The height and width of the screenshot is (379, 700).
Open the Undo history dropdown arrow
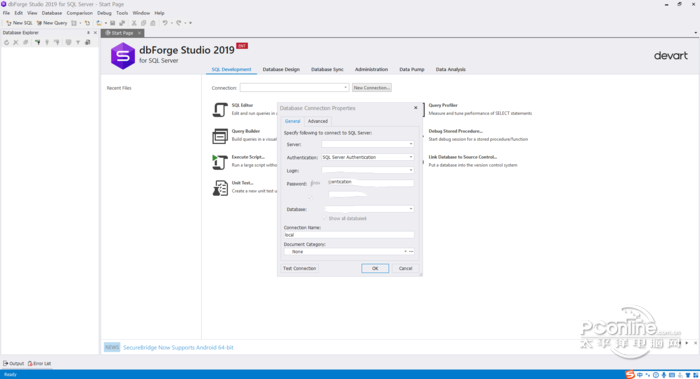[x=171, y=23]
